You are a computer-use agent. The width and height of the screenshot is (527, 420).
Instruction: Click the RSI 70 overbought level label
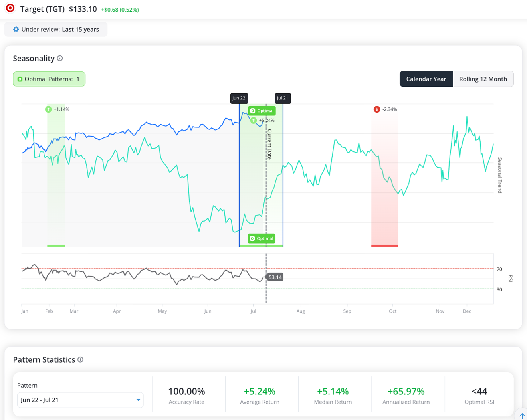tap(499, 269)
